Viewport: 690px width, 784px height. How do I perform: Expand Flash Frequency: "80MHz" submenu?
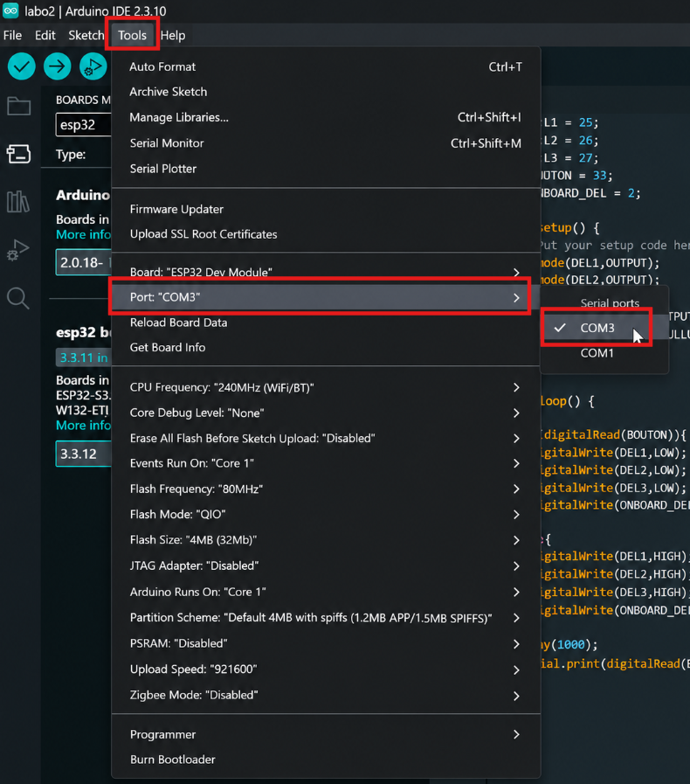pyautogui.click(x=326, y=489)
